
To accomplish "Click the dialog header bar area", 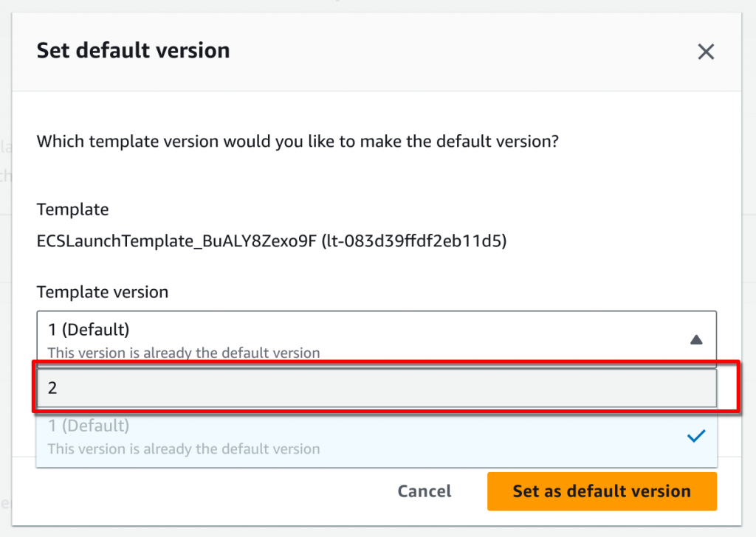I will pyautogui.click(x=377, y=52).
